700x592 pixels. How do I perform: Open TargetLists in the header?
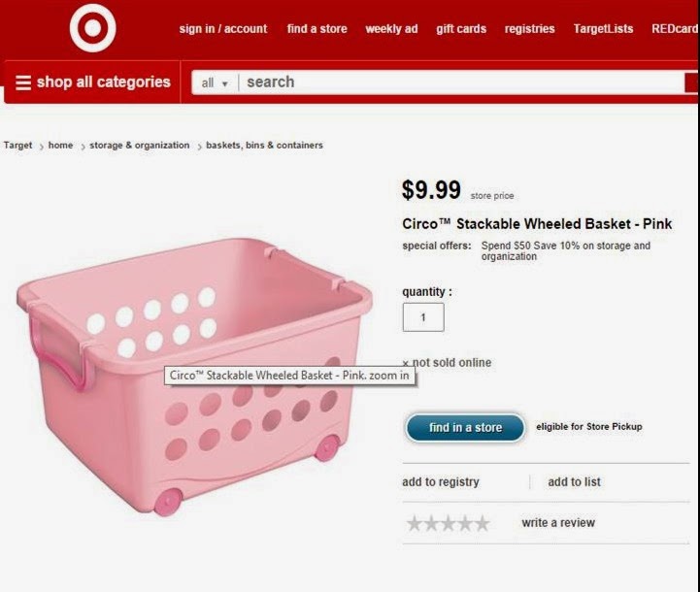pos(603,29)
